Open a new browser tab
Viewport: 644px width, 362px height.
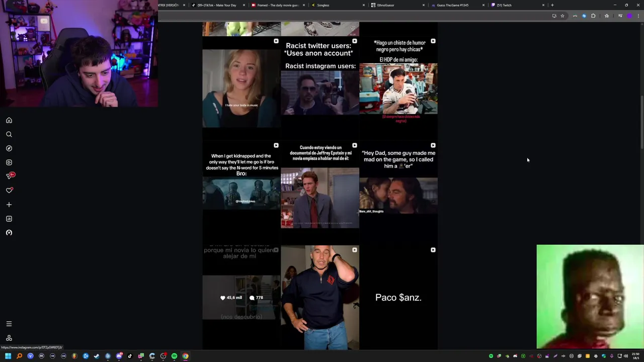[552, 5]
